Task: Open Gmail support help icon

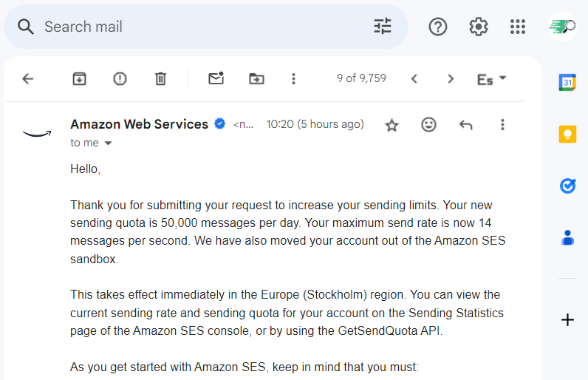Action: tap(438, 27)
